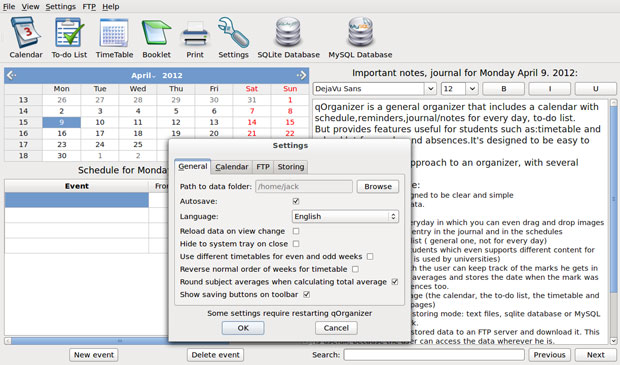Switch to the Storing settings tab
The image size is (620, 365).
(291, 167)
